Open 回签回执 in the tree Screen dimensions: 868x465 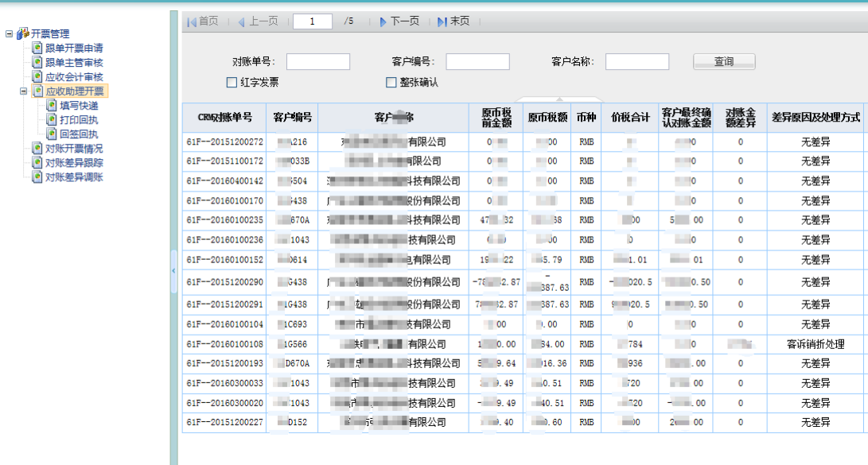pyautogui.click(x=79, y=134)
